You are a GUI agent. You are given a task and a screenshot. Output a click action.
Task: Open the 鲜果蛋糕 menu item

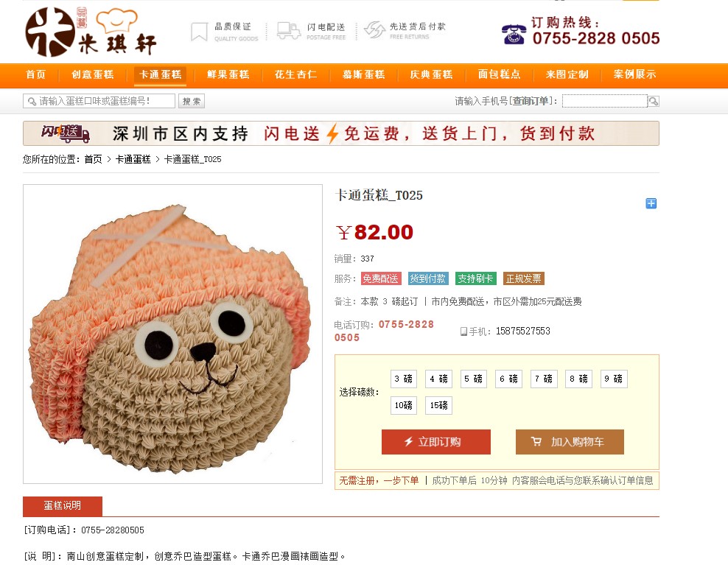(x=228, y=74)
